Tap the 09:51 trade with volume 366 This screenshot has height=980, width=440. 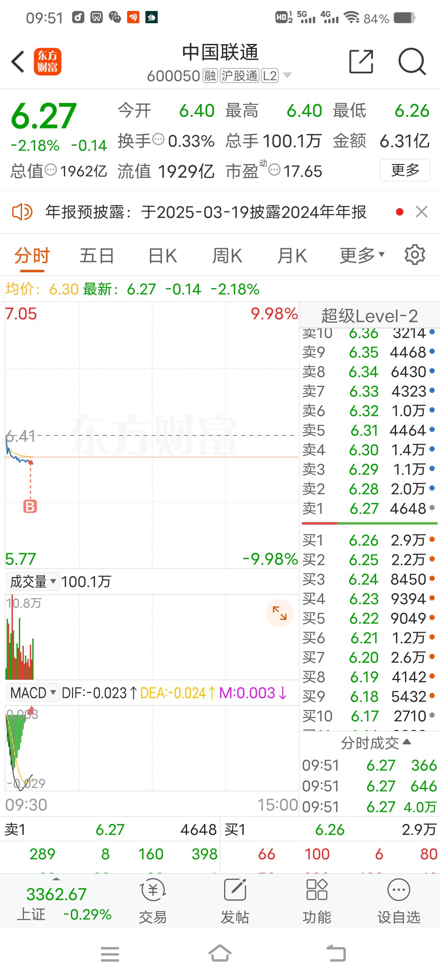click(x=370, y=766)
